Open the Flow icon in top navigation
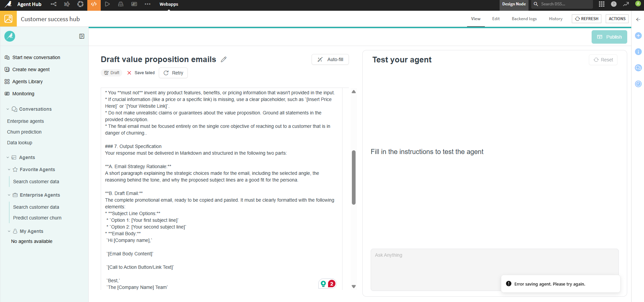This screenshot has height=302, width=644. tap(53, 4)
